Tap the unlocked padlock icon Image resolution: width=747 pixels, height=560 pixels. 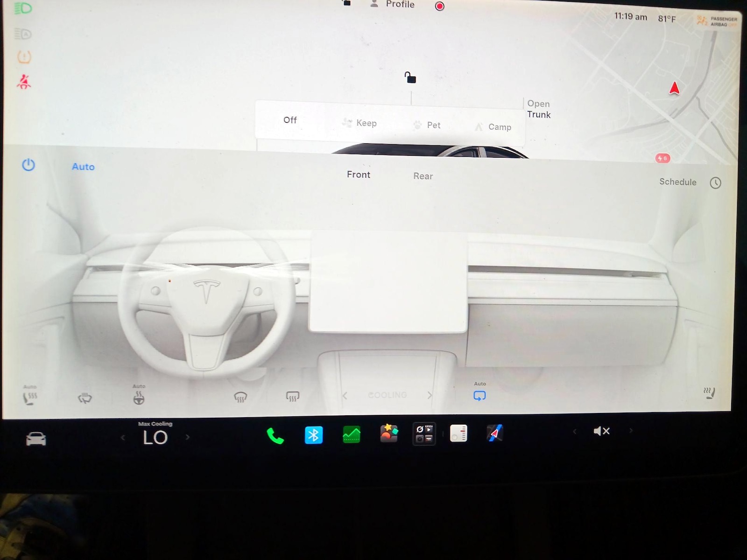tap(410, 77)
